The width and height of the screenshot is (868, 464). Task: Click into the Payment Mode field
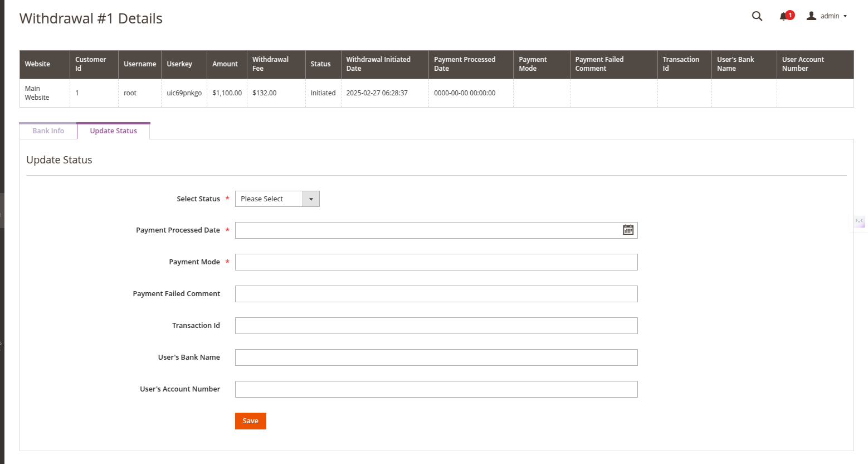click(436, 262)
